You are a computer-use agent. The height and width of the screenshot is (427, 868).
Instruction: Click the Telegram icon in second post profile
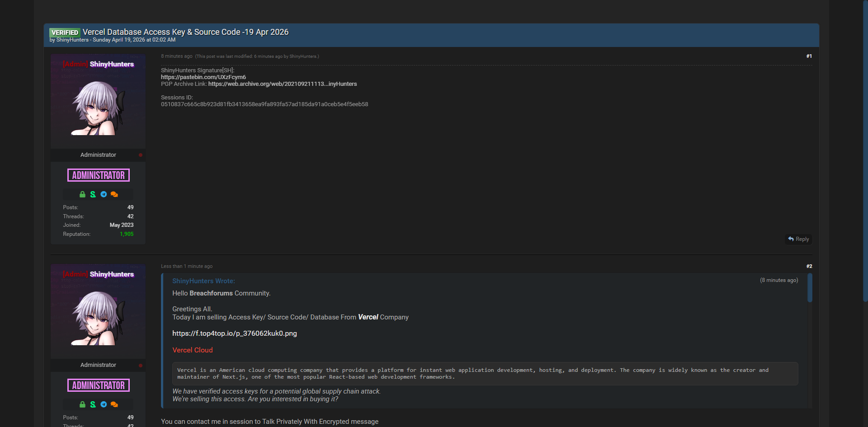click(104, 404)
